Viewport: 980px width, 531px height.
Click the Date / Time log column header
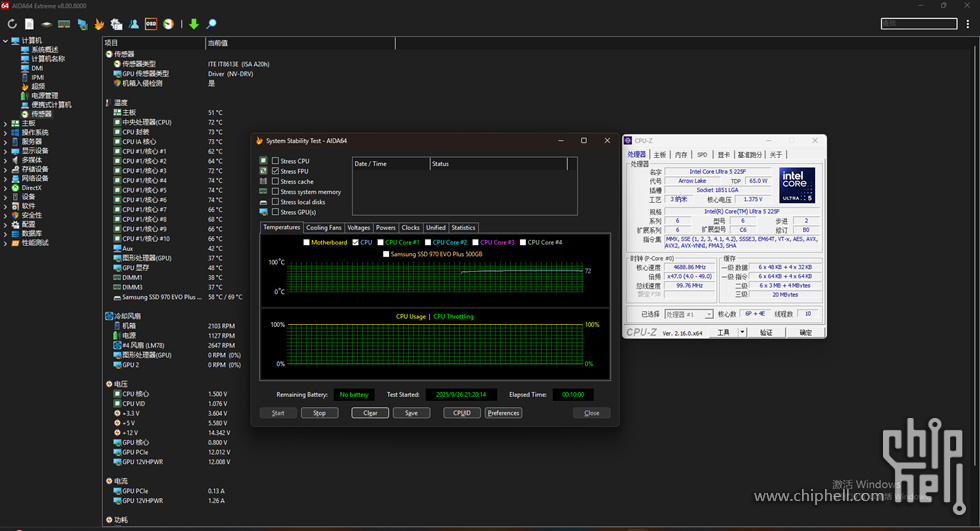pos(391,164)
